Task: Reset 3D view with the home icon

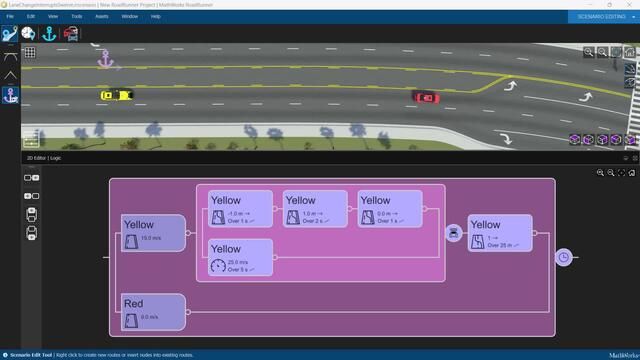Action: (630, 52)
